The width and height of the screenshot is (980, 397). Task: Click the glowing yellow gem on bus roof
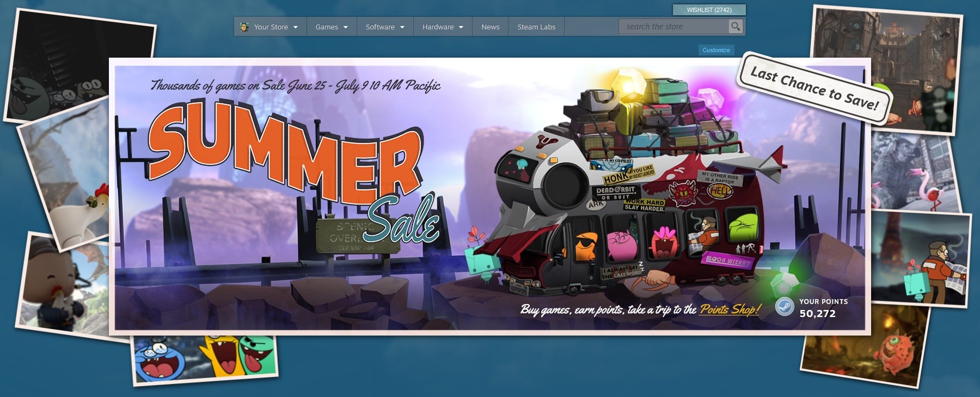coord(629,84)
